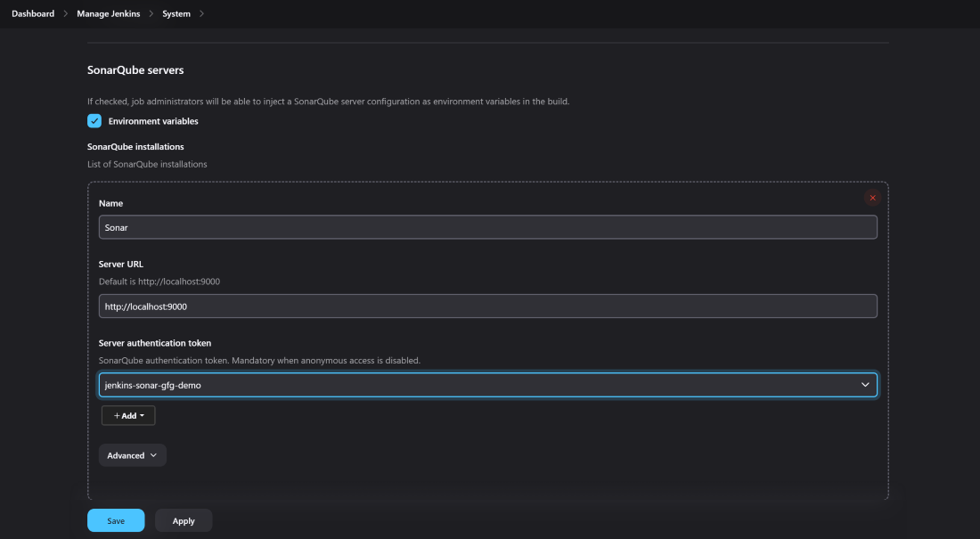Delete the Sonar installation with red X
This screenshot has height=539, width=980.
872,198
